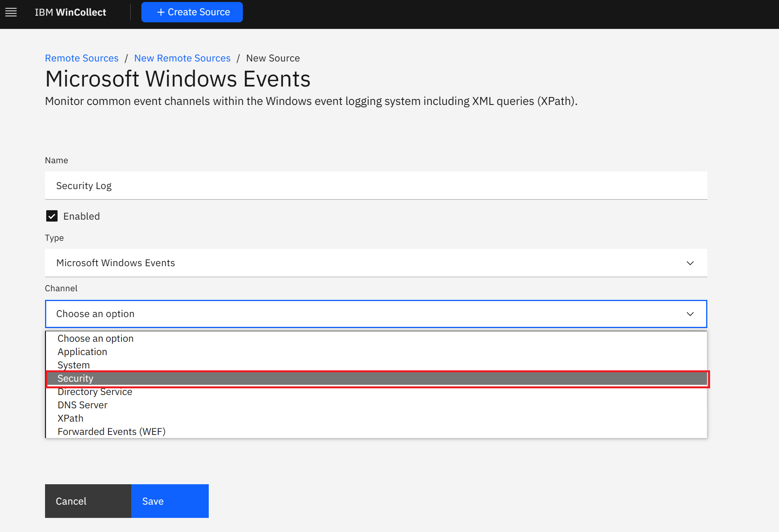The height and width of the screenshot is (532, 779).
Task: Select XPath channel option
Action: (70, 418)
